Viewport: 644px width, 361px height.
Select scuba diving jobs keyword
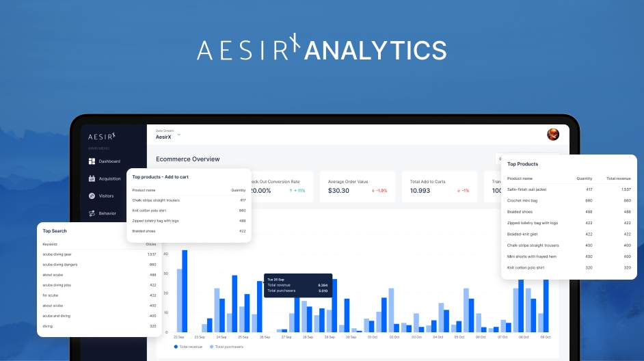pyautogui.click(x=57, y=285)
